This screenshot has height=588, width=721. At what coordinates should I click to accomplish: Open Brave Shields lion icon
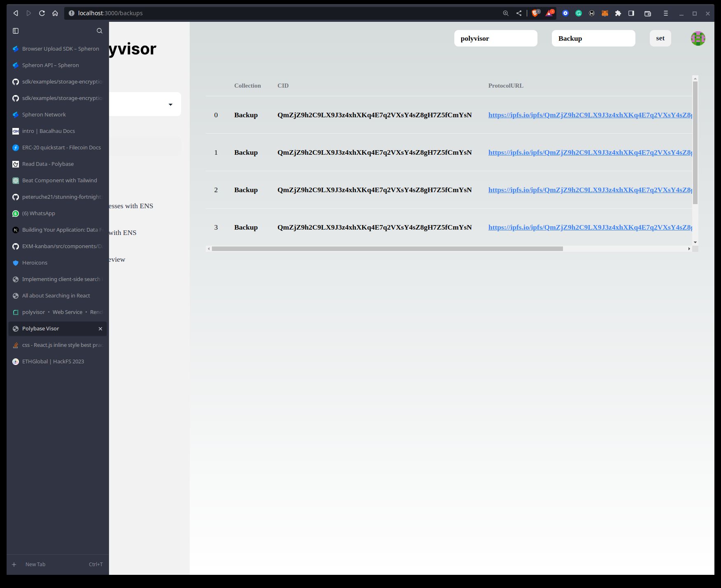pyautogui.click(x=535, y=13)
